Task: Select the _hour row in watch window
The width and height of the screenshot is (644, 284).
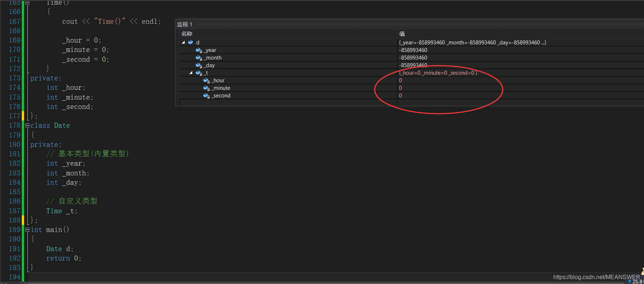Action: (412, 80)
